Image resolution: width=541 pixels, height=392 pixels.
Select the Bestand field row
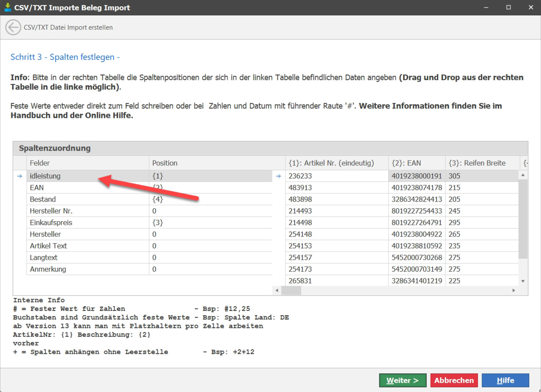[x=88, y=199]
